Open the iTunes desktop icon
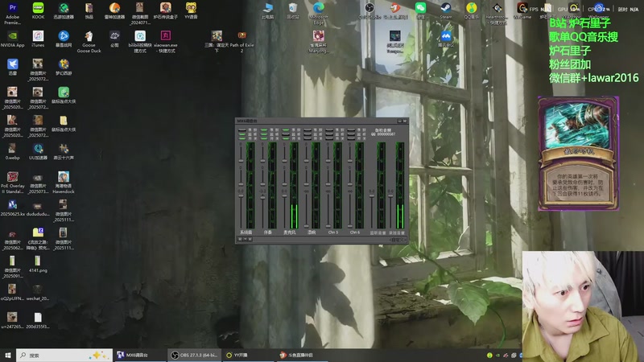The image size is (644, 362). pyautogui.click(x=38, y=39)
